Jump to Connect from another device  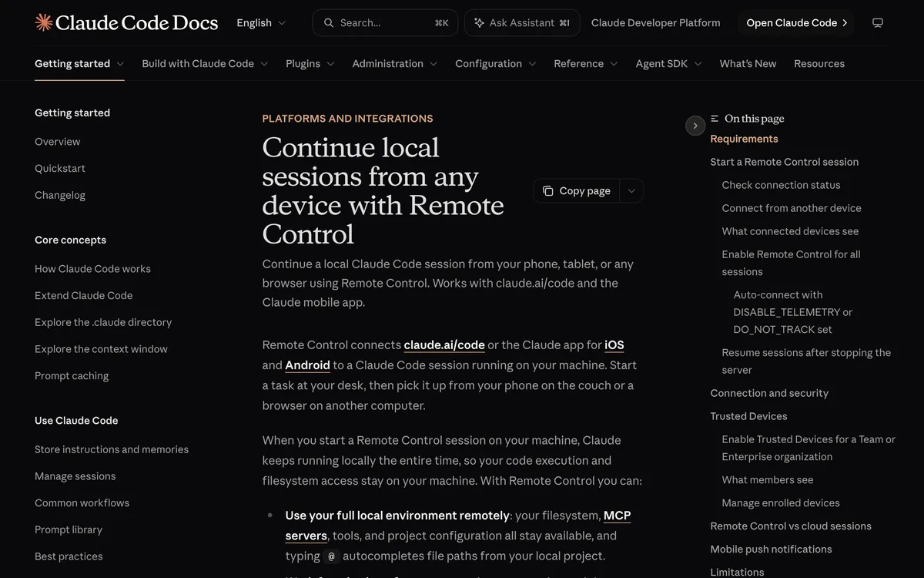point(792,208)
